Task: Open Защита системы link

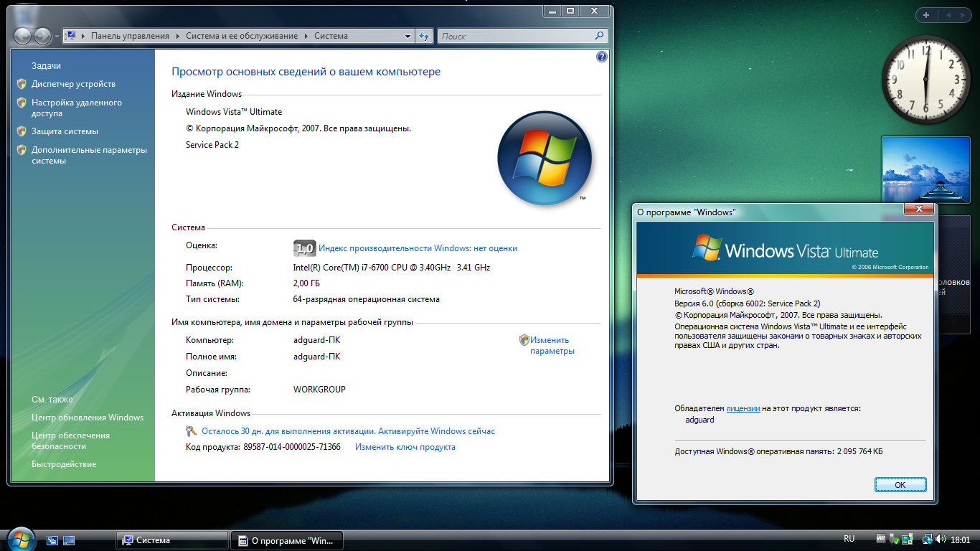Action: [65, 131]
